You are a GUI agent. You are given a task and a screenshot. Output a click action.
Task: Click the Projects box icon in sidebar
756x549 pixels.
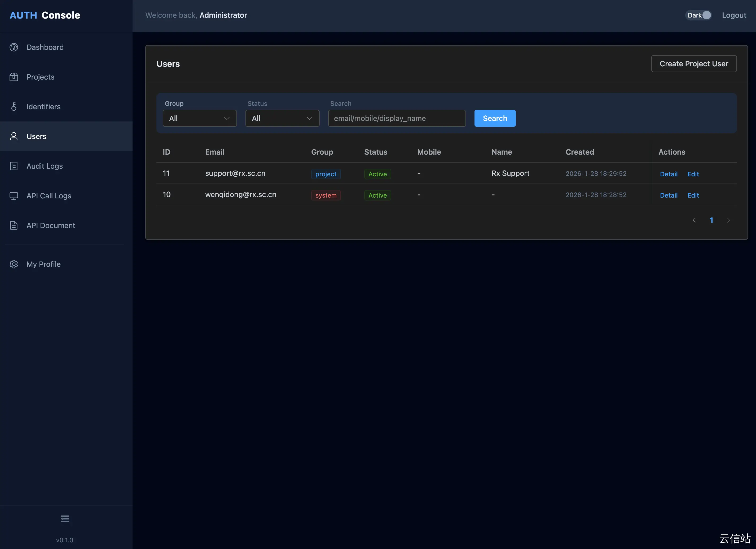pos(14,77)
